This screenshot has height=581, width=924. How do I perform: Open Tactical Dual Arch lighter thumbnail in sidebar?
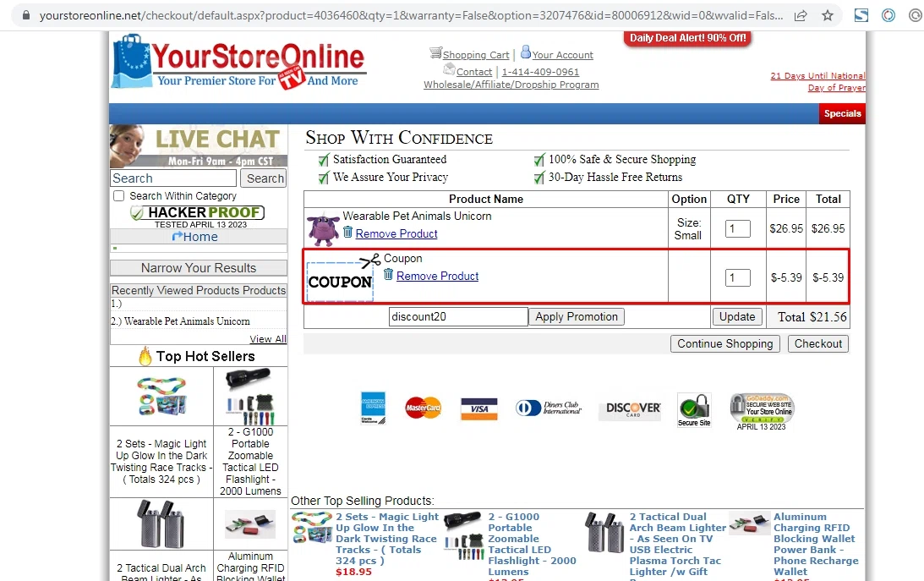pos(161,523)
